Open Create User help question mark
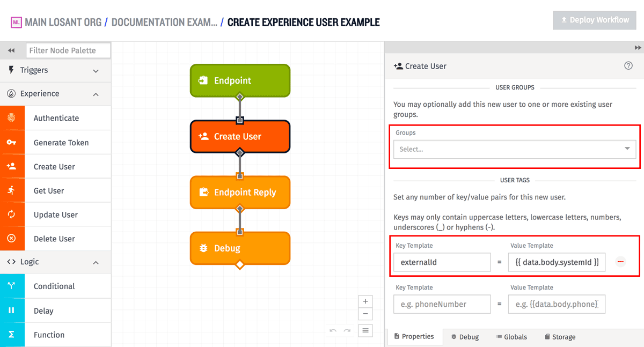644x347 pixels. (x=628, y=65)
